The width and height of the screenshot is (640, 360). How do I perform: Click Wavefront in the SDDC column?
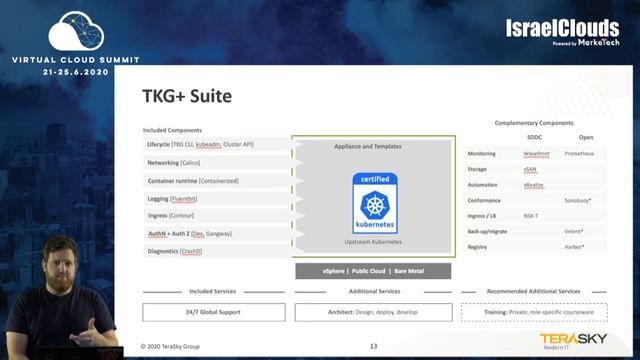536,153
